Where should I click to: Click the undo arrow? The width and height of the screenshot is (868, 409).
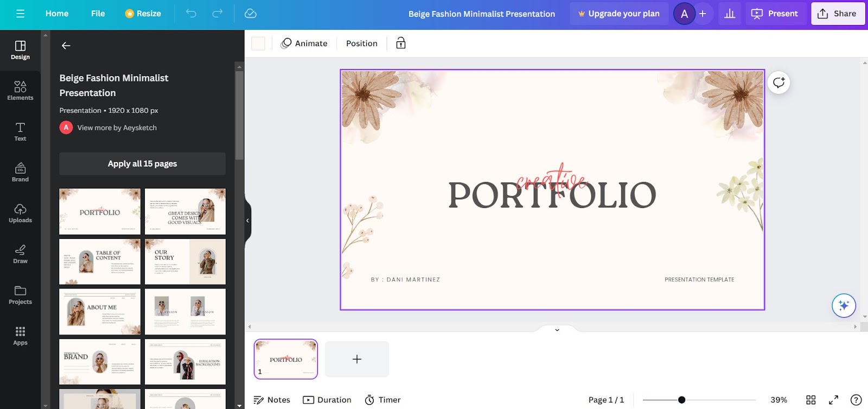point(191,14)
